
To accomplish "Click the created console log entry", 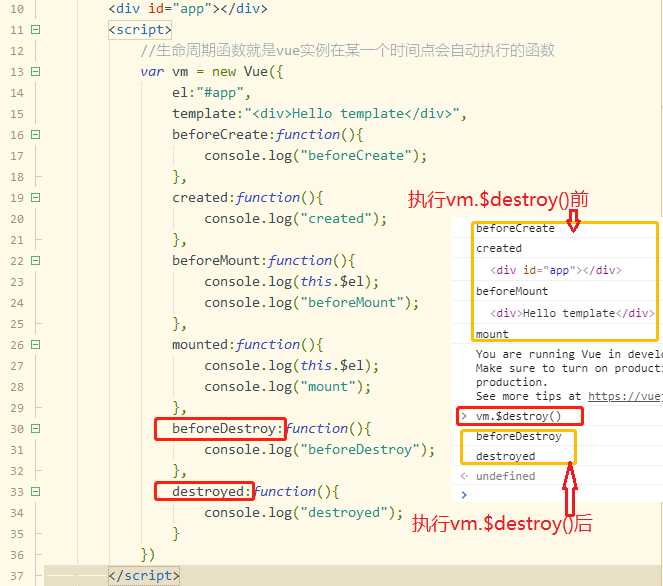I will pyautogui.click(x=499, y=248).
